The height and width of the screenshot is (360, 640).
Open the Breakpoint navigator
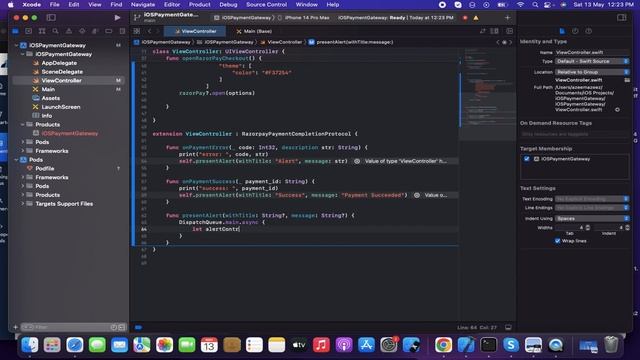click(109, 31)
